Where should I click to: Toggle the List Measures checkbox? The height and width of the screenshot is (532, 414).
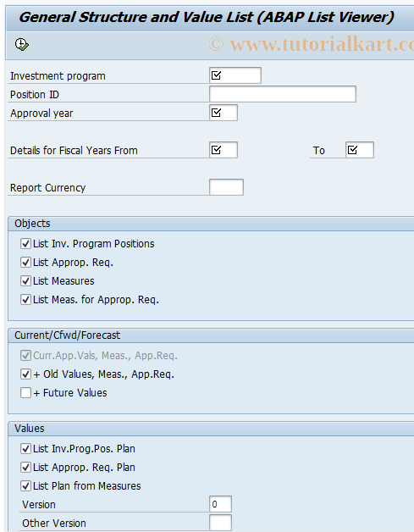click(x=25, y=281)
